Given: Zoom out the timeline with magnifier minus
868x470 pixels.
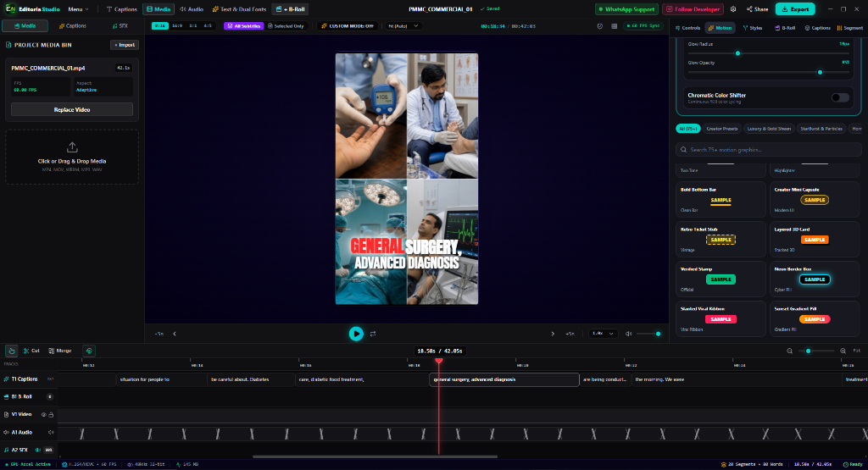Looking at the screenshot, I should click(790, 351).
